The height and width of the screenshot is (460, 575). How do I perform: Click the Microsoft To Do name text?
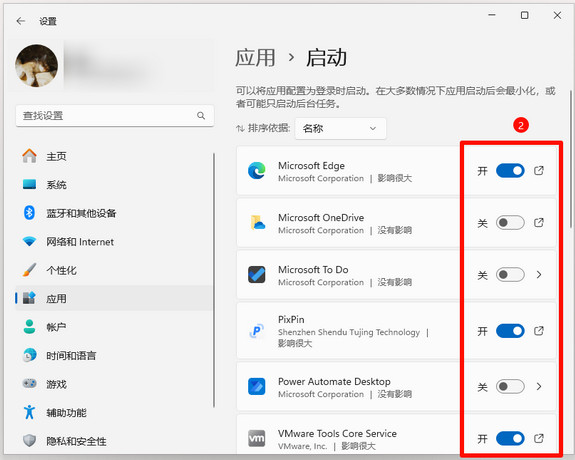click(x=313, y=270)
